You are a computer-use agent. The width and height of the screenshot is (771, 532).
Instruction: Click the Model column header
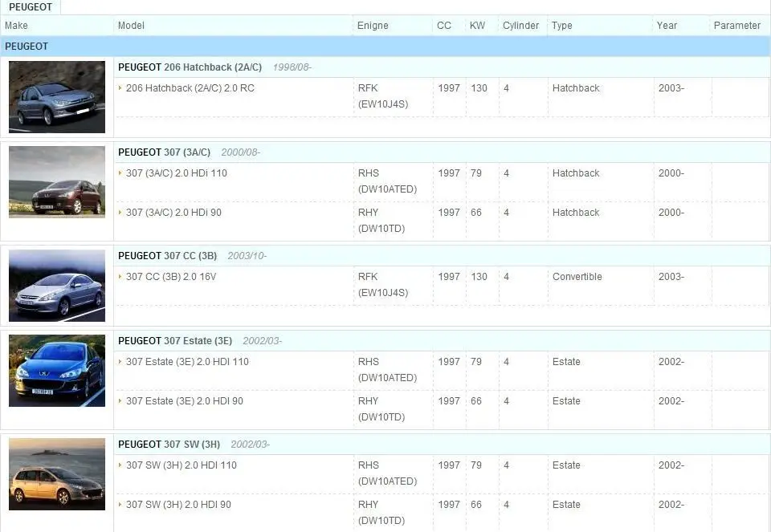pyautogui.click(x=131, y=26)
